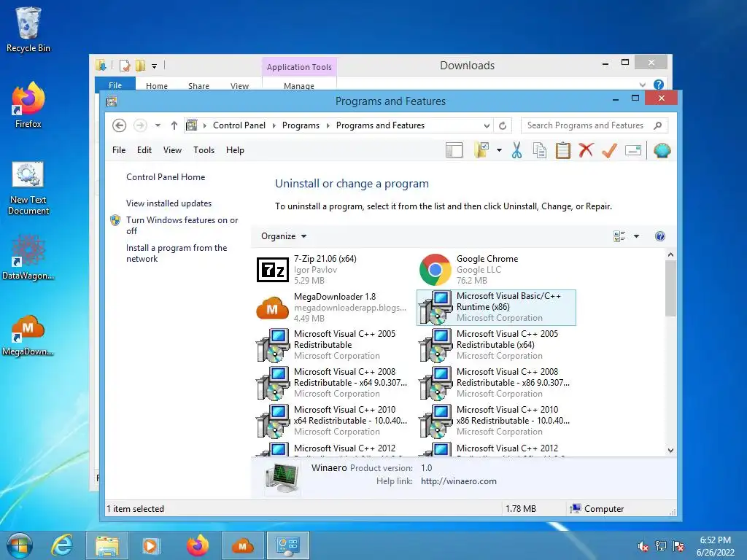Click the muted volume tray icon
This screenshot has width=747, height=560.
pos(643,546)
